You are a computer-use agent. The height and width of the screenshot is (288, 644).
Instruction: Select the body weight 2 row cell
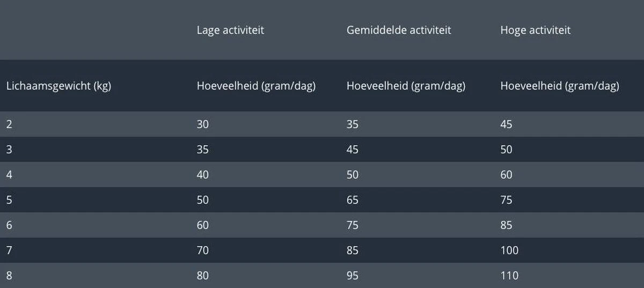tap(9, 124)
